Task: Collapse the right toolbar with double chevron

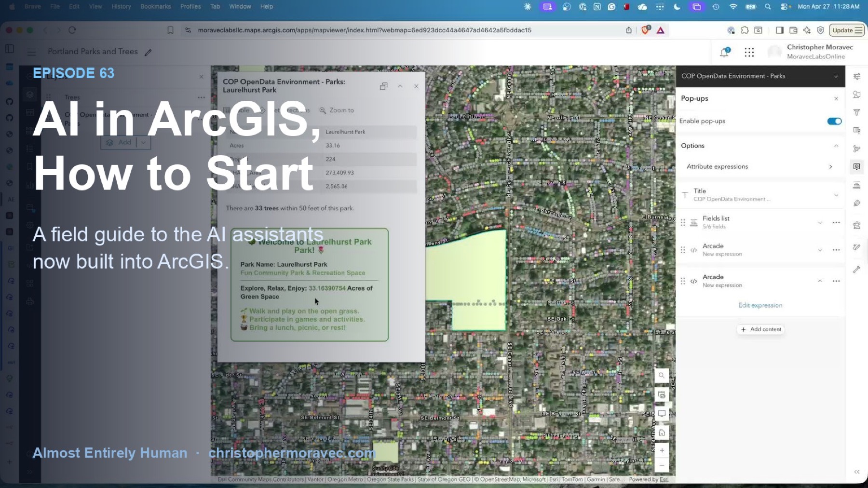Action: (857, 472)
